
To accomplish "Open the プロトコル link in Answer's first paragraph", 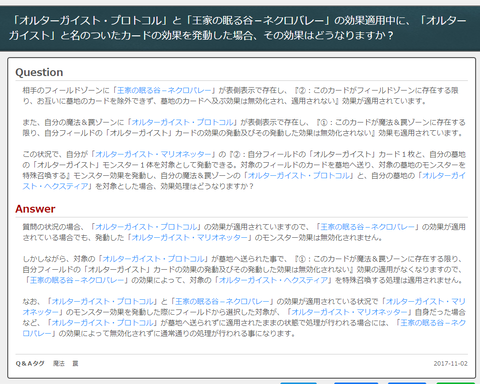I will pyautogui.click(x=146, y=227).
